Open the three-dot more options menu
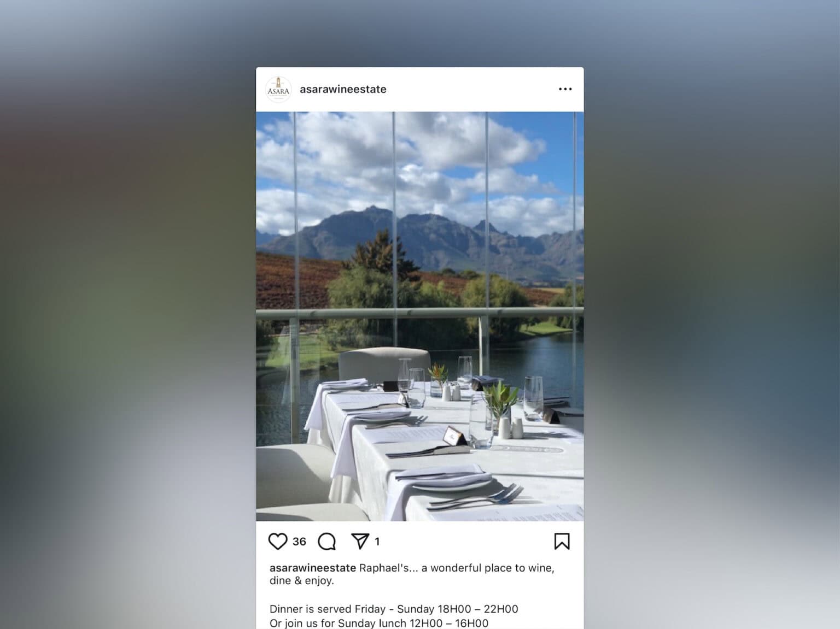Screen dimensions: 840x629 pyautogui.click(x=565, y=89)
